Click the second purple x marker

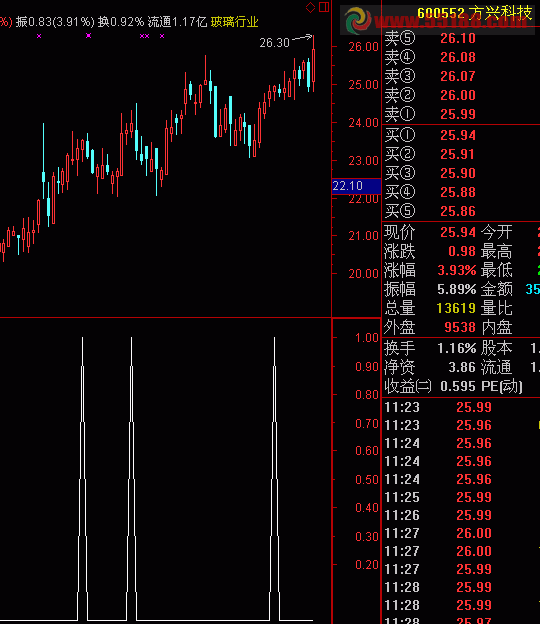(x=88, y=35)
